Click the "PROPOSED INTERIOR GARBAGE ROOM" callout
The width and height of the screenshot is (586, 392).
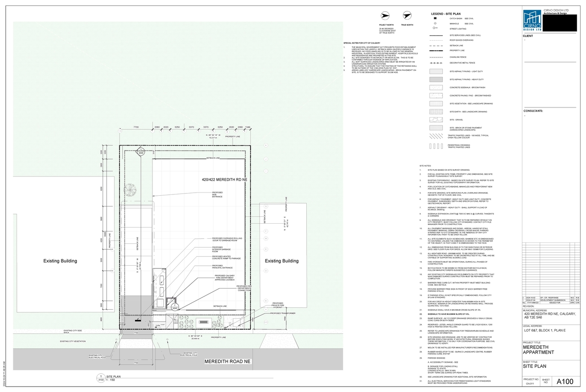click(222, 249)
